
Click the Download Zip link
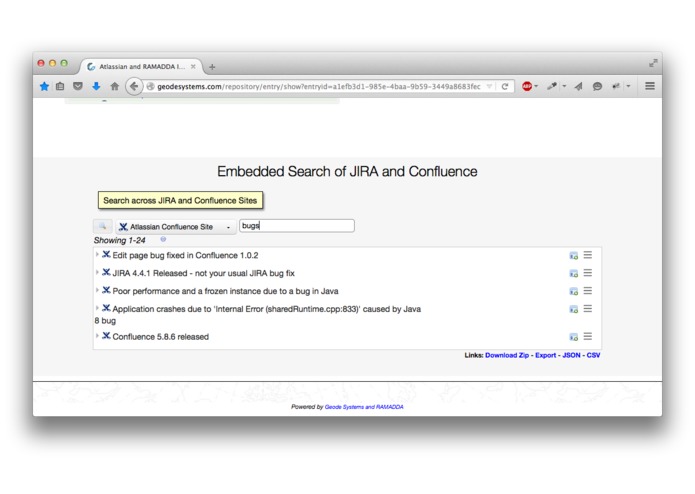tap(507, 355)
